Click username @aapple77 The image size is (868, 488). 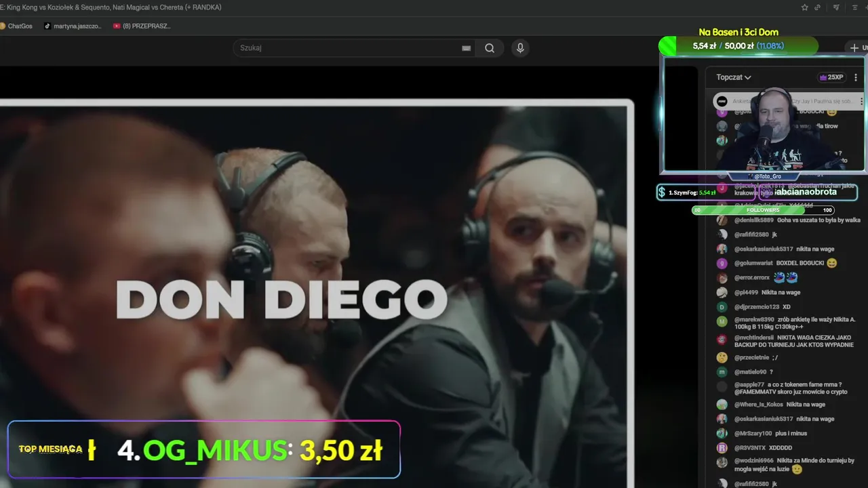click(x=749, y=384)
